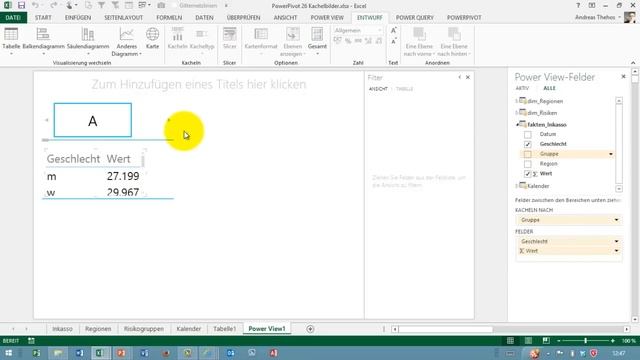This screenshot has width=640, height=360.
Task: Close the Power View-Felder pane
Action: [623, 76]
